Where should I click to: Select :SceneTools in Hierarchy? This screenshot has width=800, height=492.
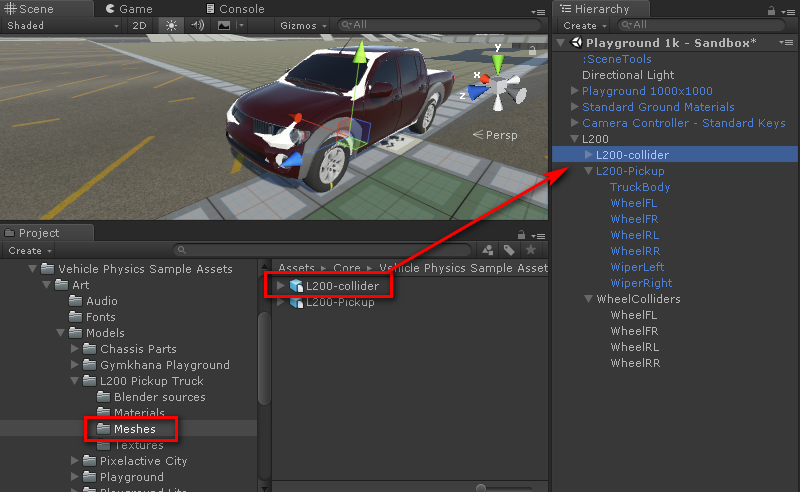[616, 59]
